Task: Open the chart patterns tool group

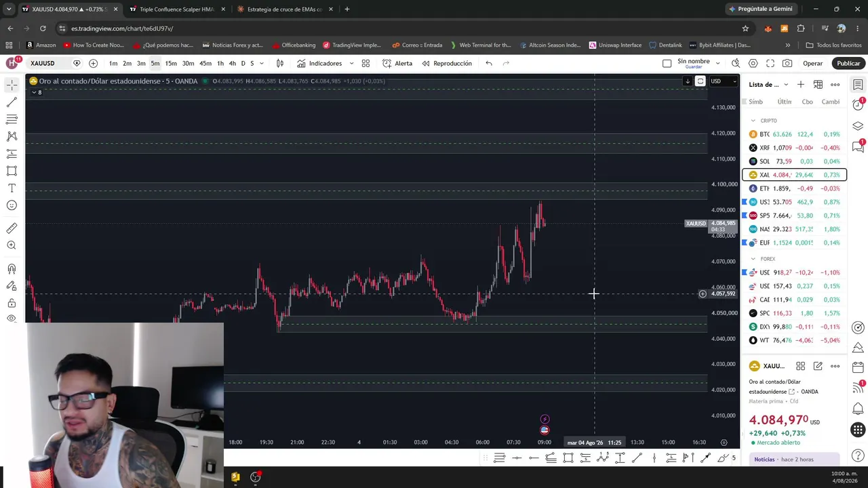Action: [x=12, y=136]
